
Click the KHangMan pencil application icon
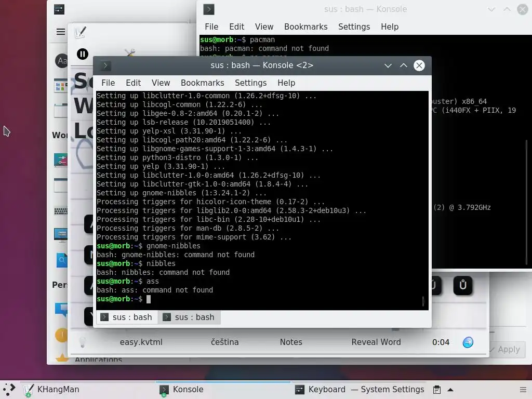(81, 32)
